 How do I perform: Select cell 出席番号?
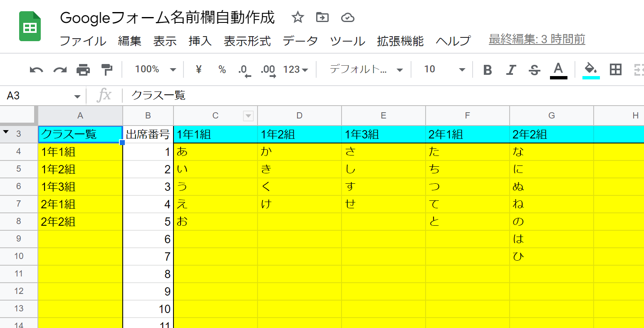tap(148, 134)
